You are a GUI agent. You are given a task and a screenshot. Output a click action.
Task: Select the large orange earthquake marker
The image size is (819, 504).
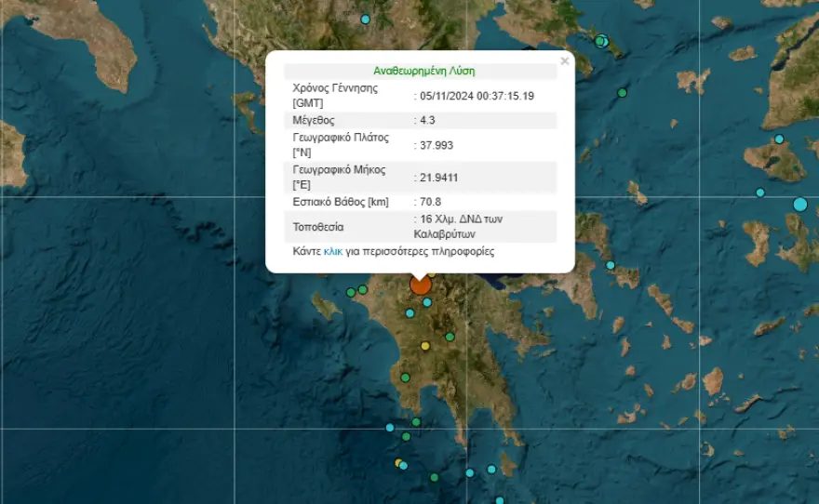[421, 284]
